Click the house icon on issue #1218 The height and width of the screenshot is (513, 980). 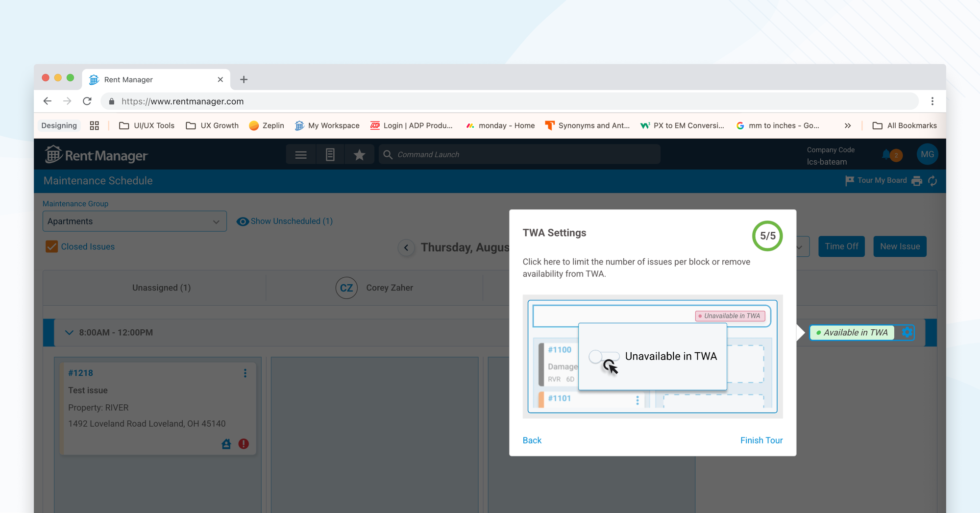[226, 444]
